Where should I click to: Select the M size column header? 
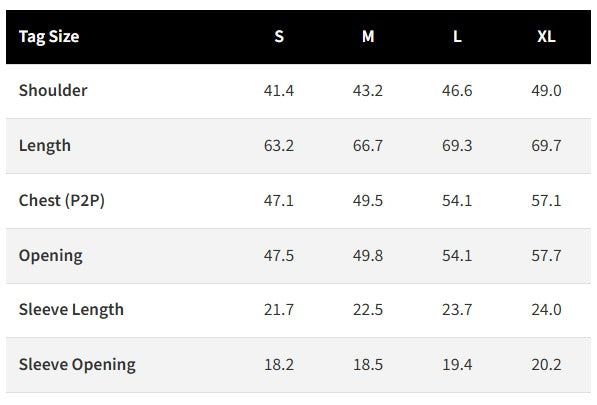368,37
